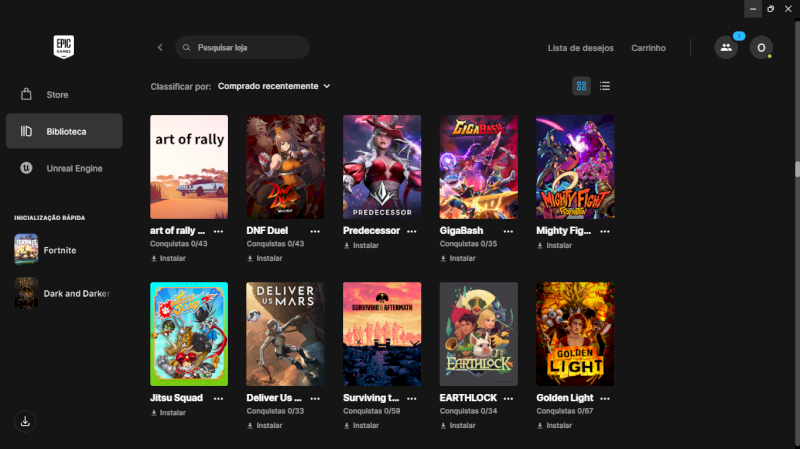Click Conquistas 0/67 under Golden Light
This screenshot has height=449, width=800.
tap(565, 411)
